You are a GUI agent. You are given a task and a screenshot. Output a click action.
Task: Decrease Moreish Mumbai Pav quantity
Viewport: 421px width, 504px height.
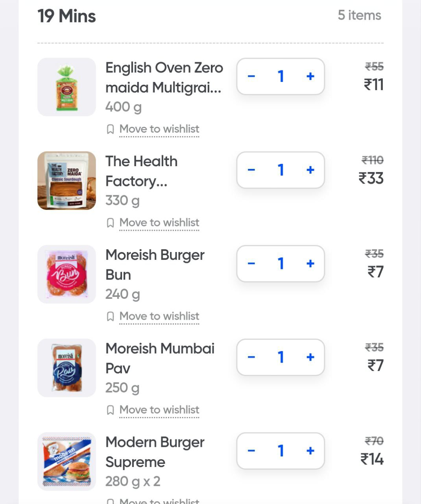click(251, 357)
